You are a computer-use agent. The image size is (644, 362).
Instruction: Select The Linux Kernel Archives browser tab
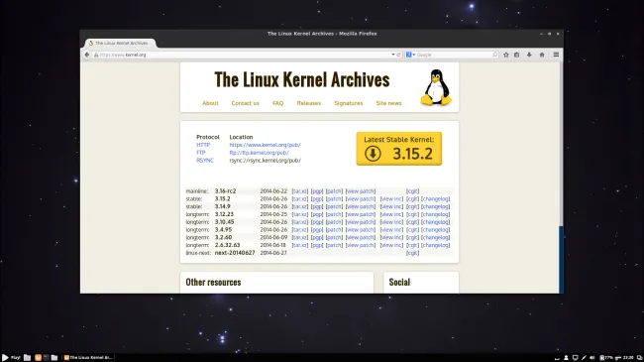(120, 43)
